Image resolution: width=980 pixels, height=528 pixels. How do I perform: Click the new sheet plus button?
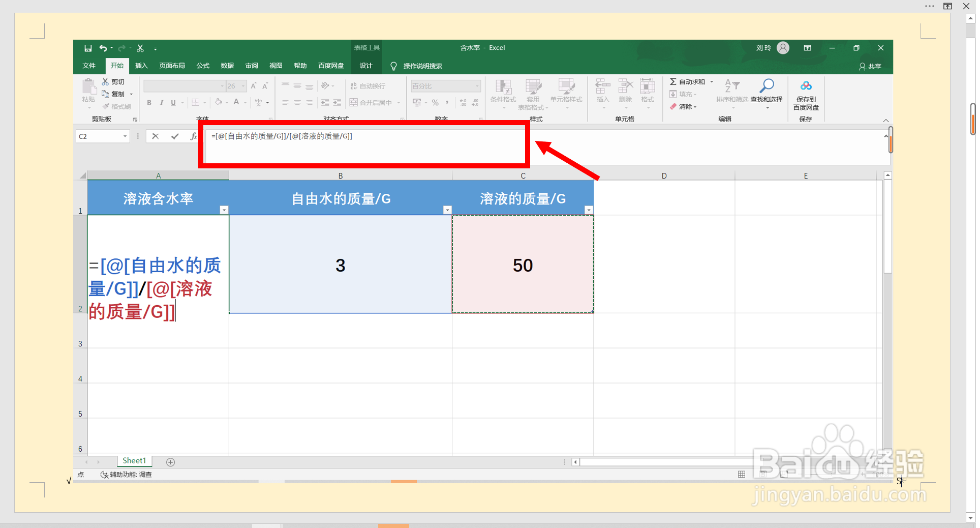(x=170, y=462)
